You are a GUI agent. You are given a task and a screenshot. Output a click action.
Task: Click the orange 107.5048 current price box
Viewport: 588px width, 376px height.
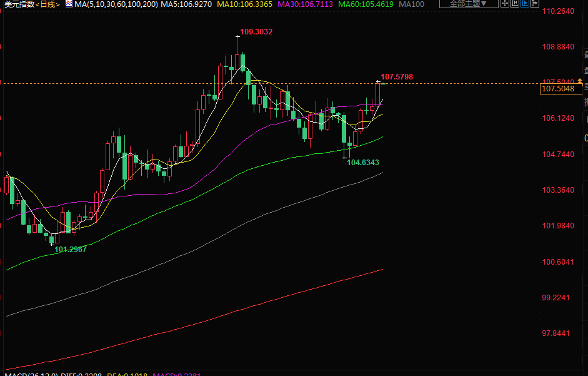(557, 89)
